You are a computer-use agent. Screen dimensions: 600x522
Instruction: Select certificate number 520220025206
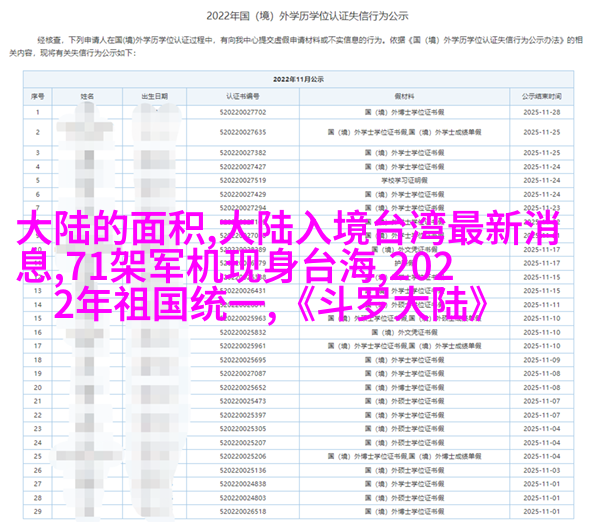pyautogui.click(x=243, y=456)
